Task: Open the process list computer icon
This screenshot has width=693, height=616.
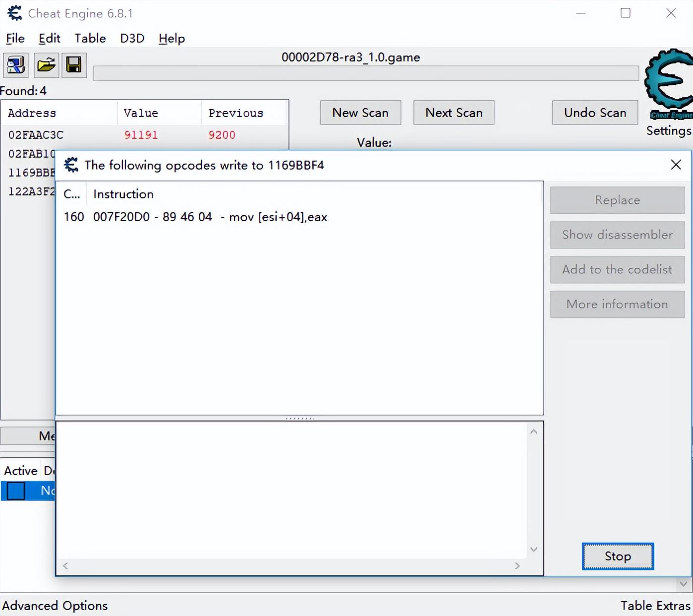Action: (16, 65)
